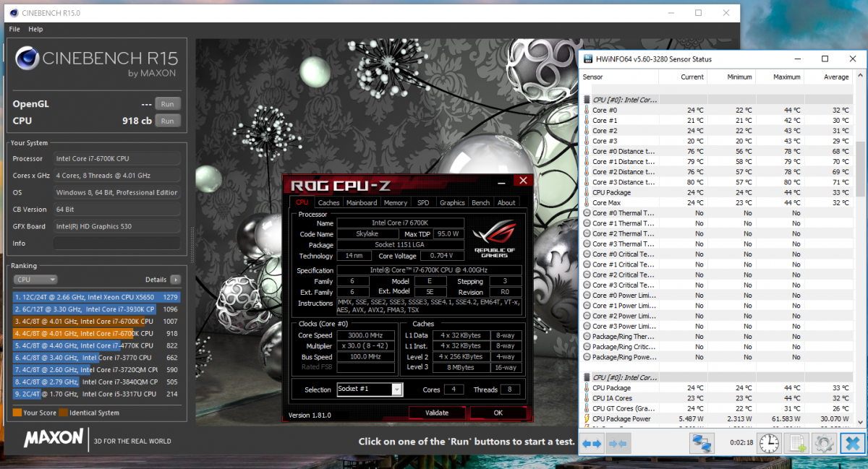Click Core #0 Thermal Throttling status icon
Screen dimensions: 868x469
point(587,213)
